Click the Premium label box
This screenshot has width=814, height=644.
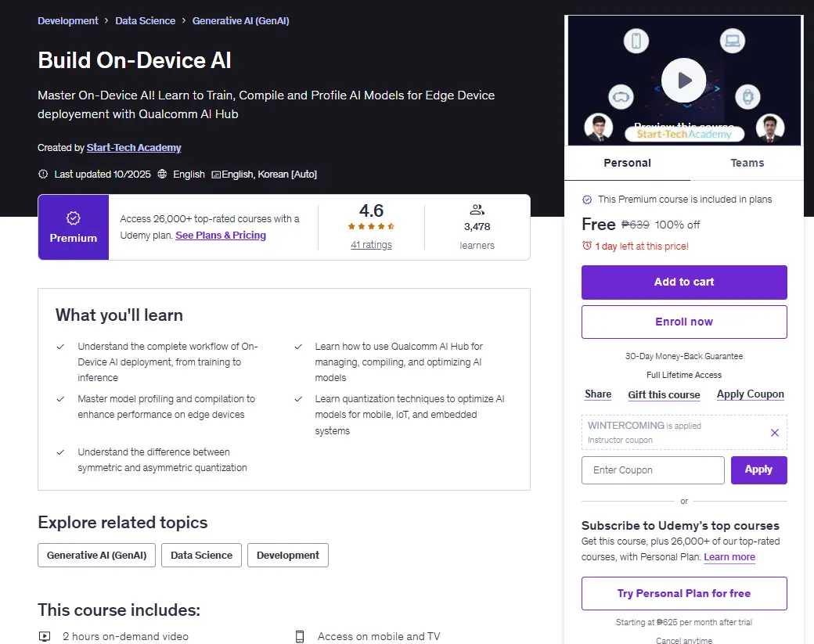74,227
